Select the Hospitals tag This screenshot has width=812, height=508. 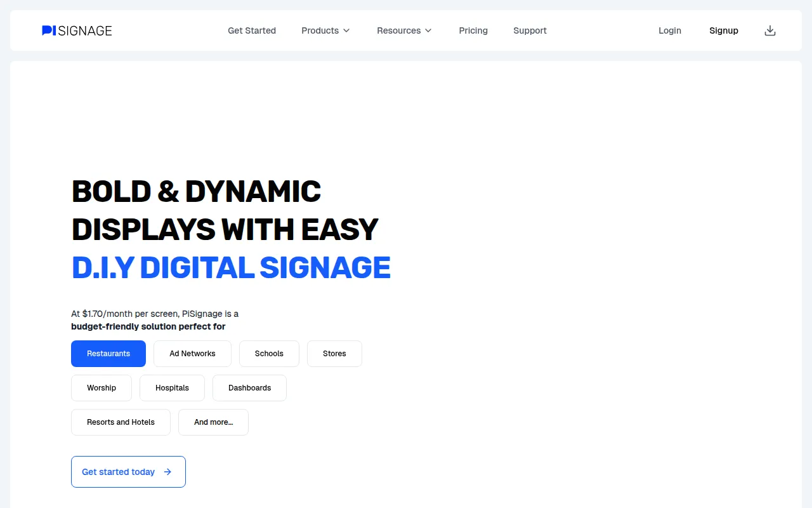[172, 388]
